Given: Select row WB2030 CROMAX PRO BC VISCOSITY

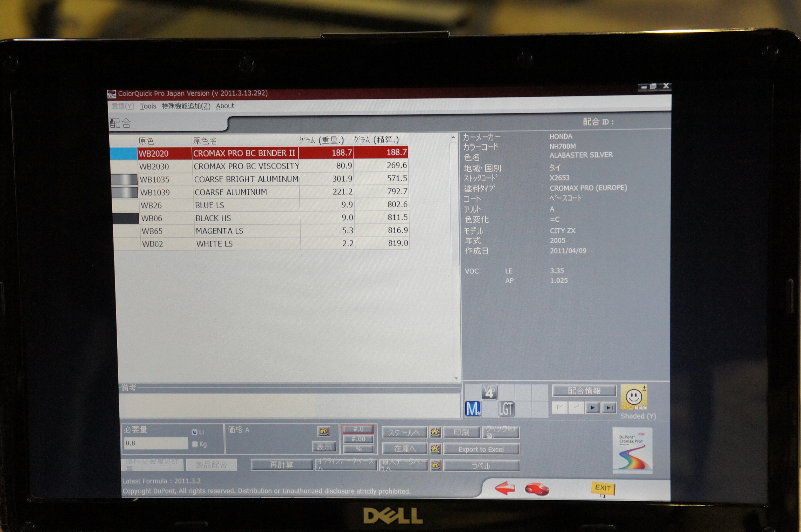Looking at the screenshot, I should [259, 166].
